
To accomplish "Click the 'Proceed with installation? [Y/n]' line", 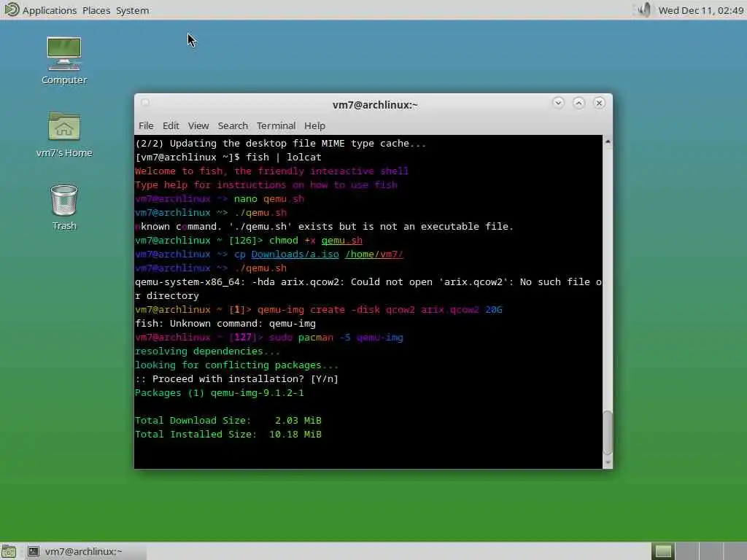I will pos(237,379).
